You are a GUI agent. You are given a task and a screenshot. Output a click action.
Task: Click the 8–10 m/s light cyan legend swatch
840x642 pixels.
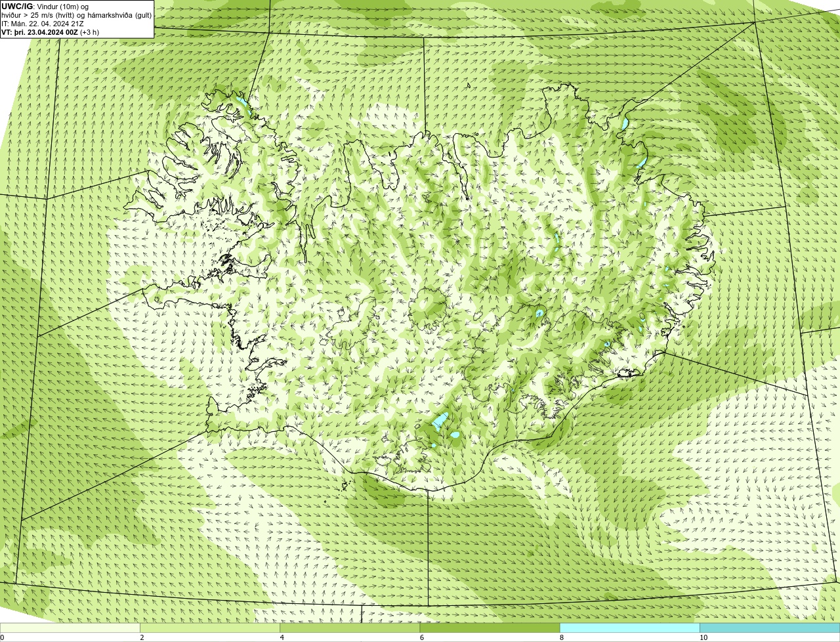tap(629, 628)
